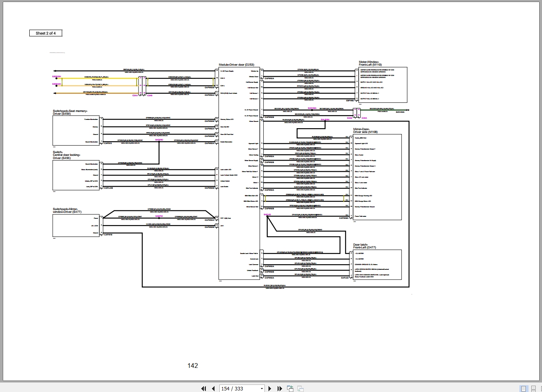Click the G2D233A ground label

click(x=400, y=112)
